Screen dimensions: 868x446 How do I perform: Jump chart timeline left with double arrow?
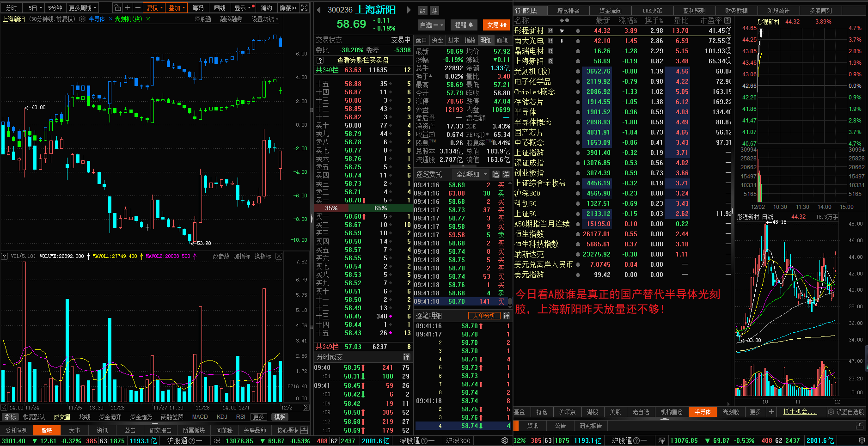click(x=4, y=408)
